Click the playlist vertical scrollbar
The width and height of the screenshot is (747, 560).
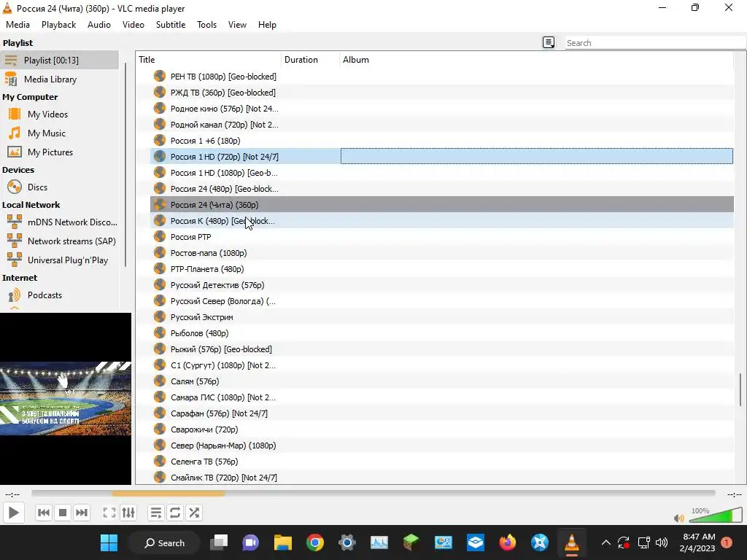[x=740, y=389]
